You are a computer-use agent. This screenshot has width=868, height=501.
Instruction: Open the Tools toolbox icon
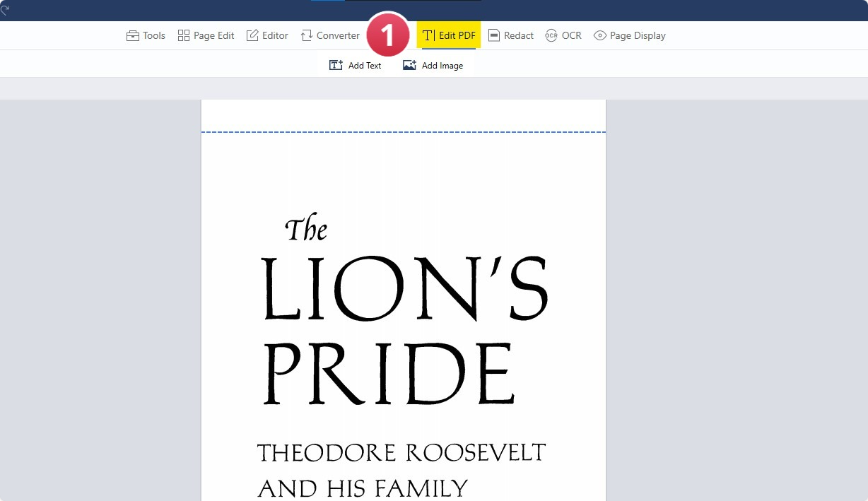coord(133,35)
